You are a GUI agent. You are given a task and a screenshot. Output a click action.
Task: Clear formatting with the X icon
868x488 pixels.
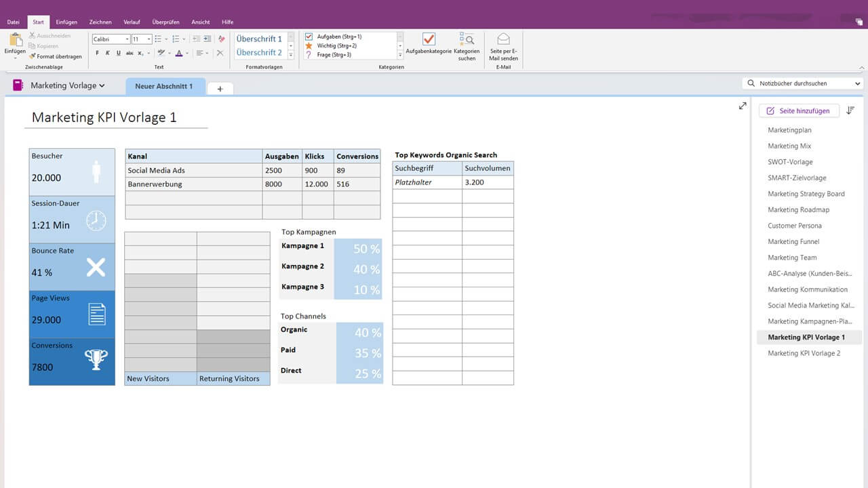[x=220, y=52]
